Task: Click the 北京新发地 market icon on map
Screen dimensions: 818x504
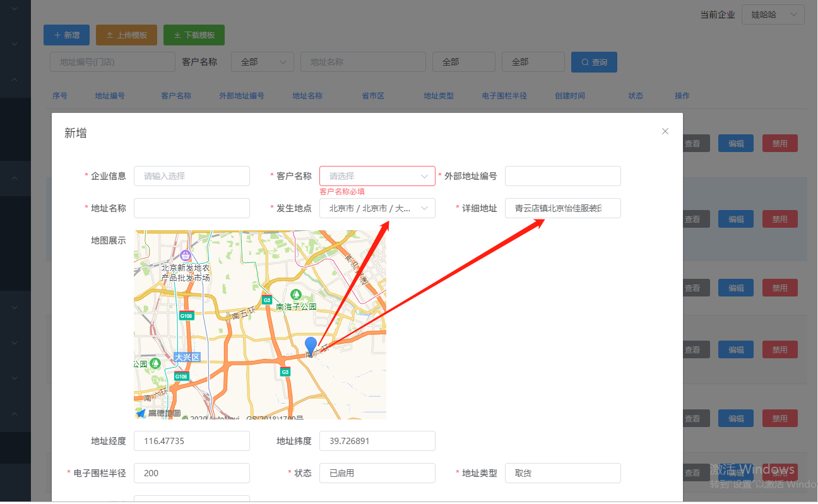Action: click(186, 255)
